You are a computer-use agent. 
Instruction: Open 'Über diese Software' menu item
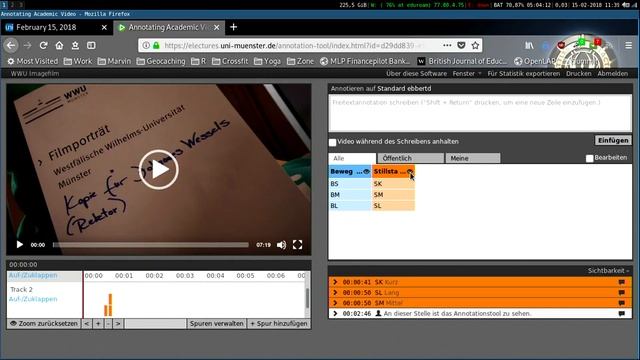click(x=416, y=73)
